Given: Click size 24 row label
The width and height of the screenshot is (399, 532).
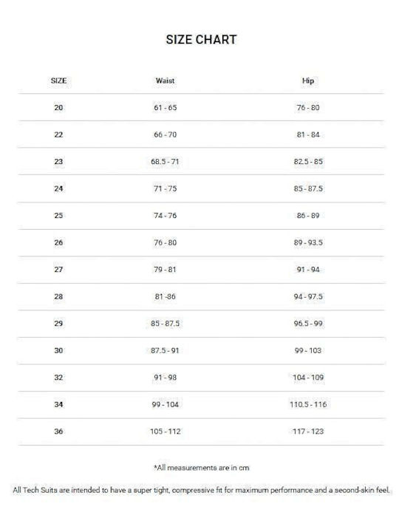Looking at the screenshot, I should 58,188.
